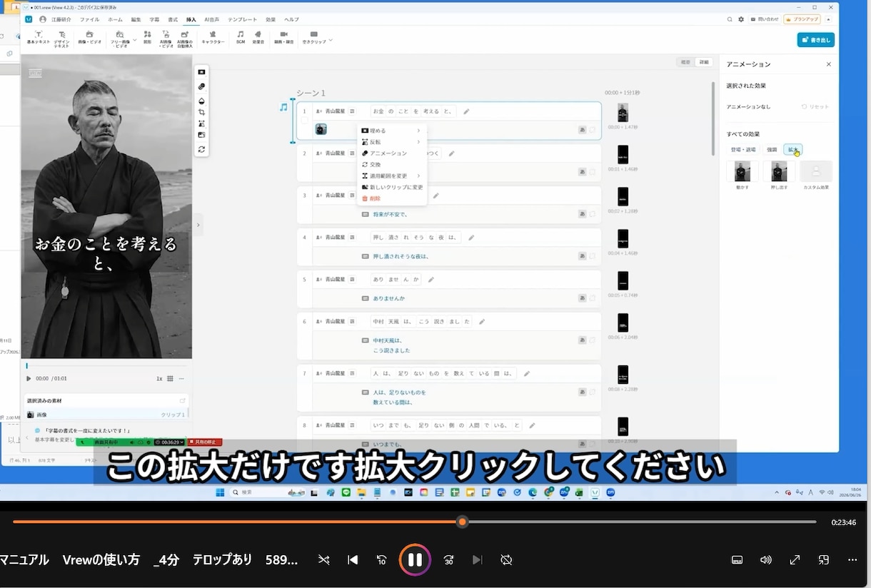Click the opacity droplet icon in vertical toolbar
This screenshot has height=588, width=871.
coord(202,101)
